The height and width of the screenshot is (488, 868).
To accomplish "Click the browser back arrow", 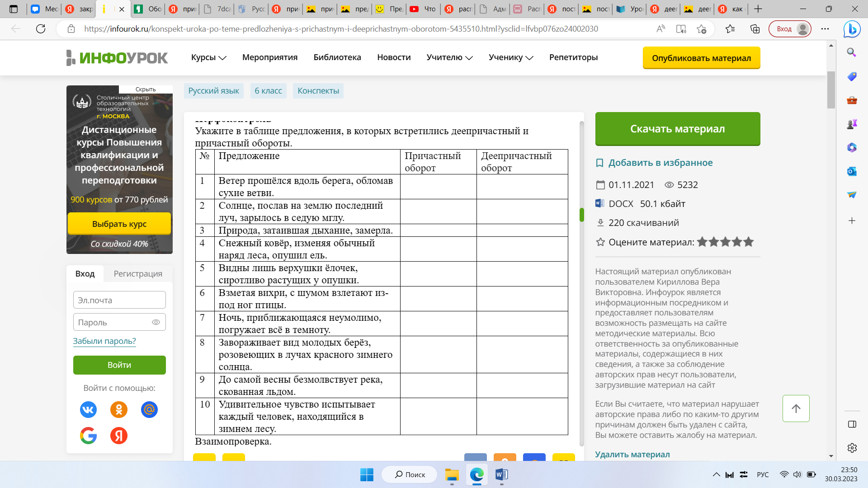I will (16, 29).
